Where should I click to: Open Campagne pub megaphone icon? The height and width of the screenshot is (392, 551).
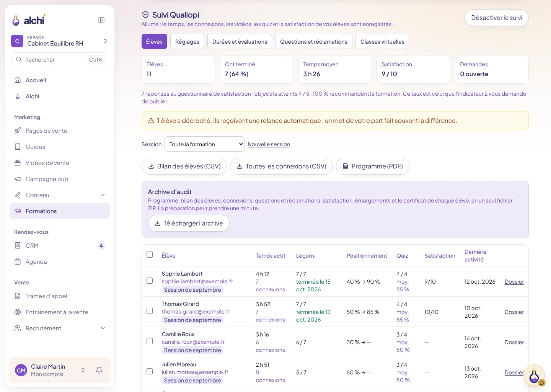click(x=18, y=179)
